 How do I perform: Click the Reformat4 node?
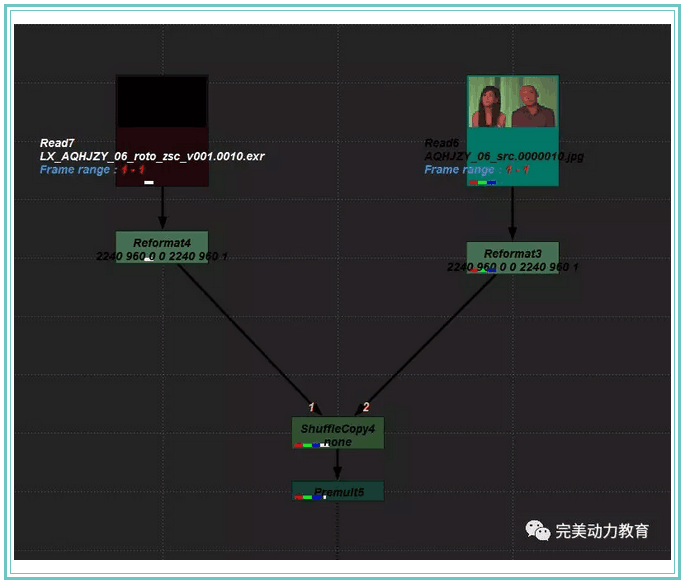click(x=162, y=247)
